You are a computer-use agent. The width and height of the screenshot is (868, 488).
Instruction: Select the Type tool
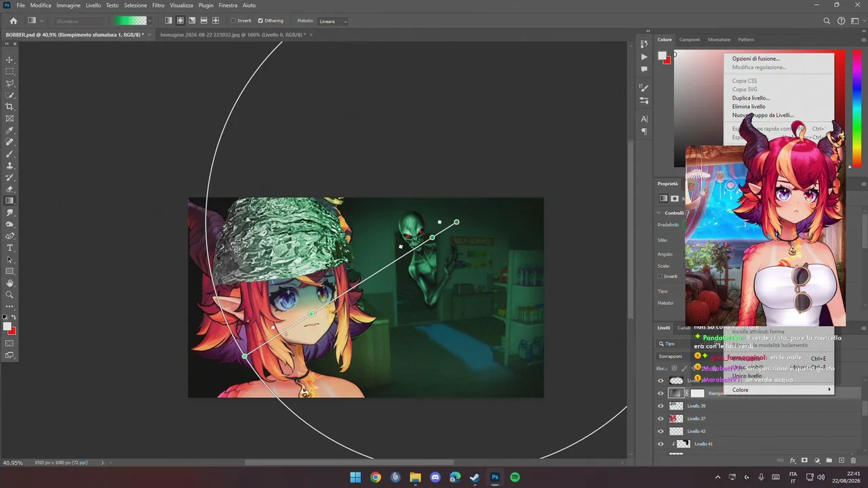coord(9,248)
